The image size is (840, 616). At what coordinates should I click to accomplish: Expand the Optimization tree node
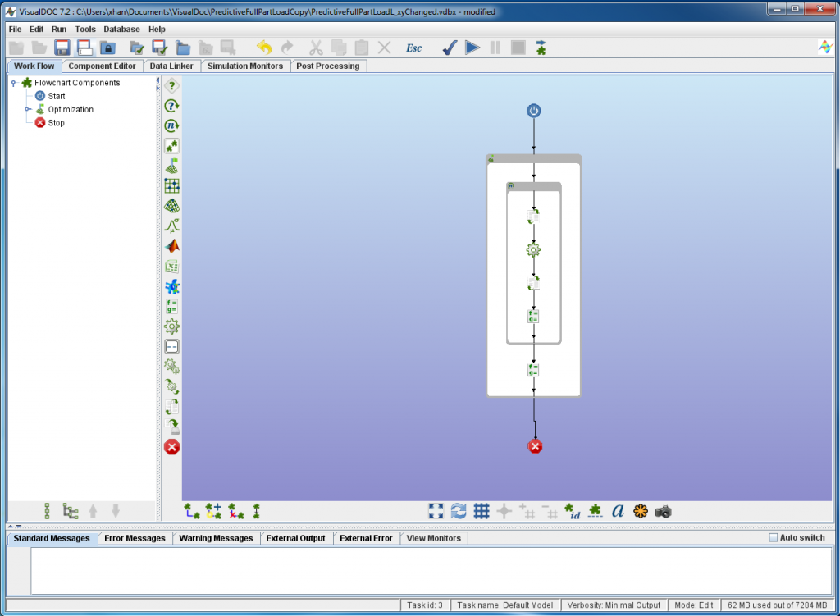click(x=28, y=109)
